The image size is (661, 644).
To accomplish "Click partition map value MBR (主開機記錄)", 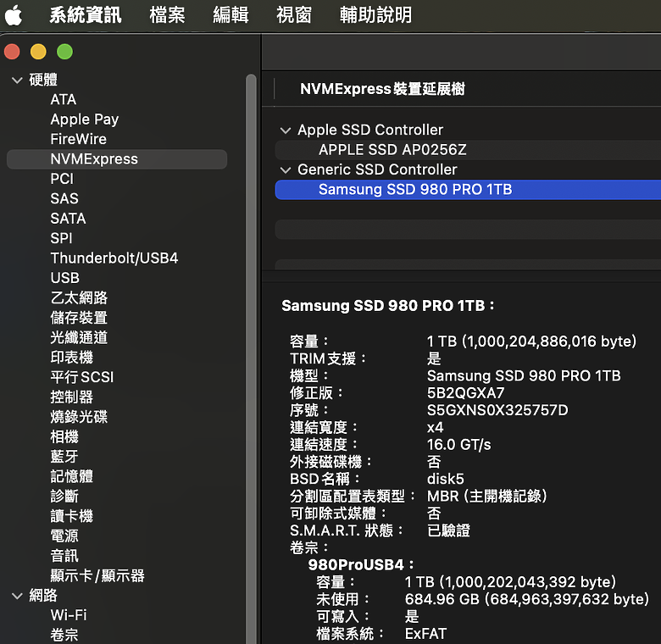I will 487,496.
